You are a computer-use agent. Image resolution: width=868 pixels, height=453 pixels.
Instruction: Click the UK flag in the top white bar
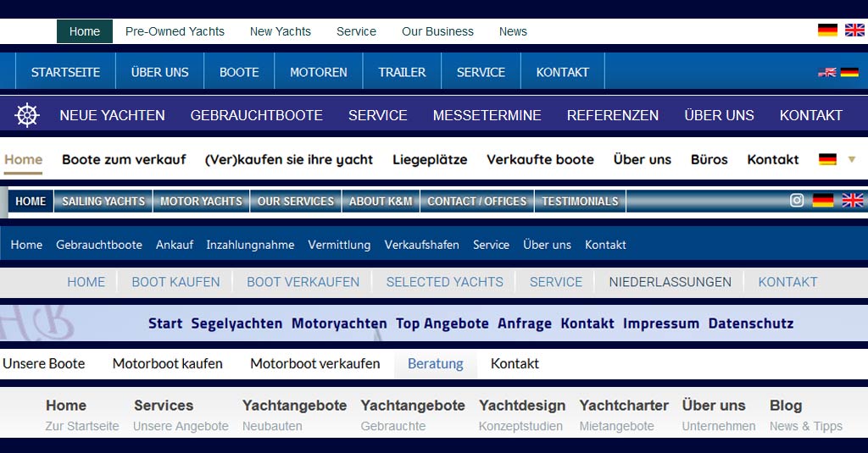(x=854, y=30)
